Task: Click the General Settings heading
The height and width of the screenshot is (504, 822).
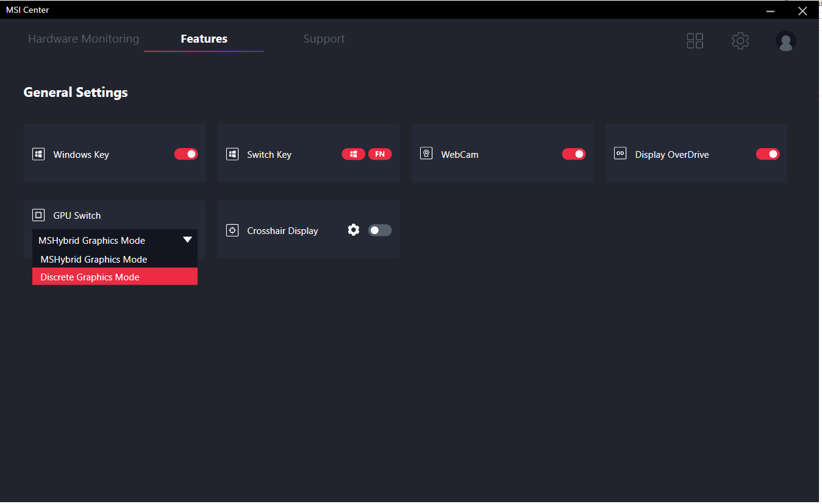Action: [76, 93]
